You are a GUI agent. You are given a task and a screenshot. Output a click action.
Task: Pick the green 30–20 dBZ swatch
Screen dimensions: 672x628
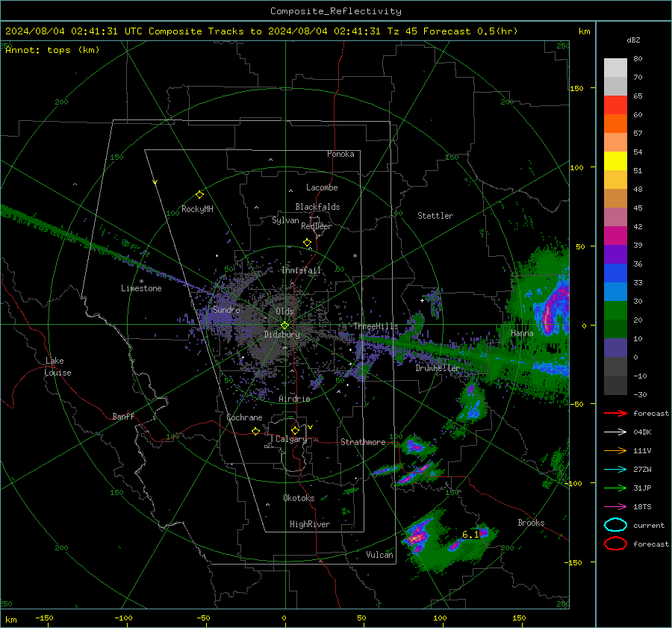click(x=615, y=311)
